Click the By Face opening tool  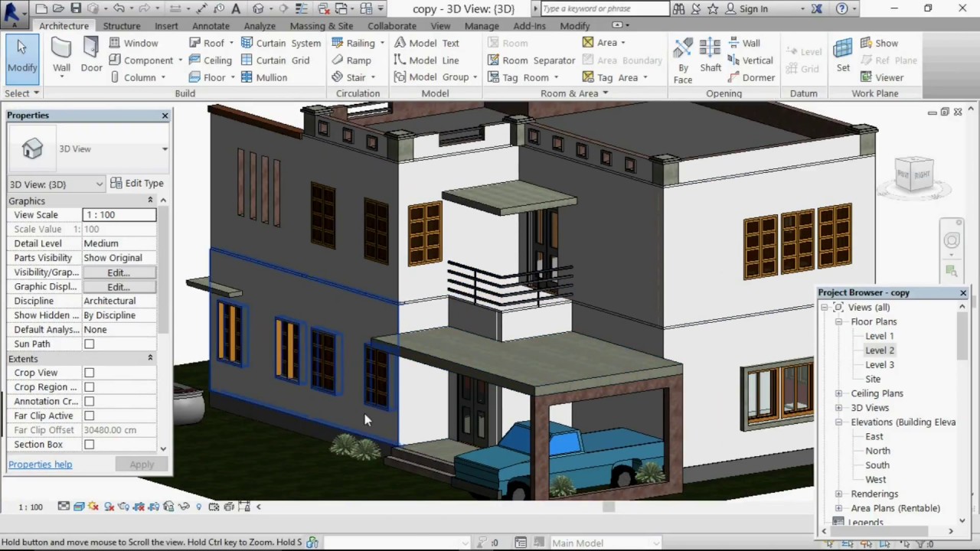tap(683, 60)
